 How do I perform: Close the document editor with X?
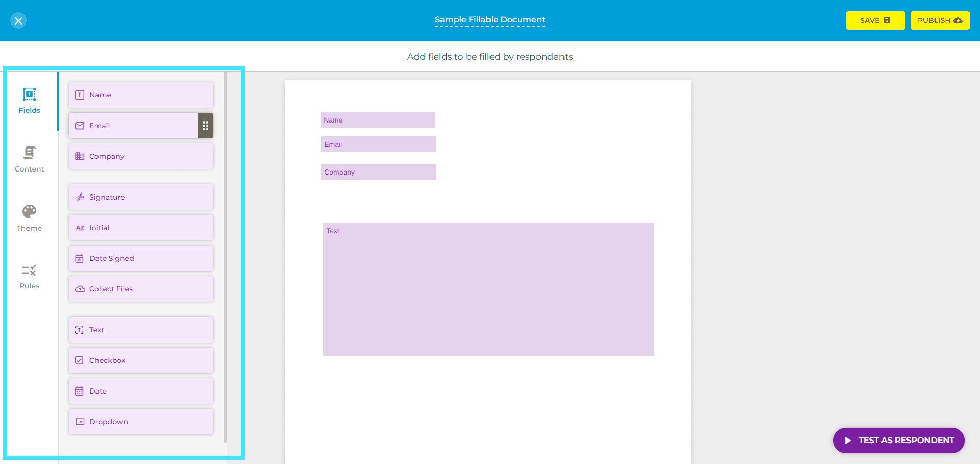click(18, 20)
